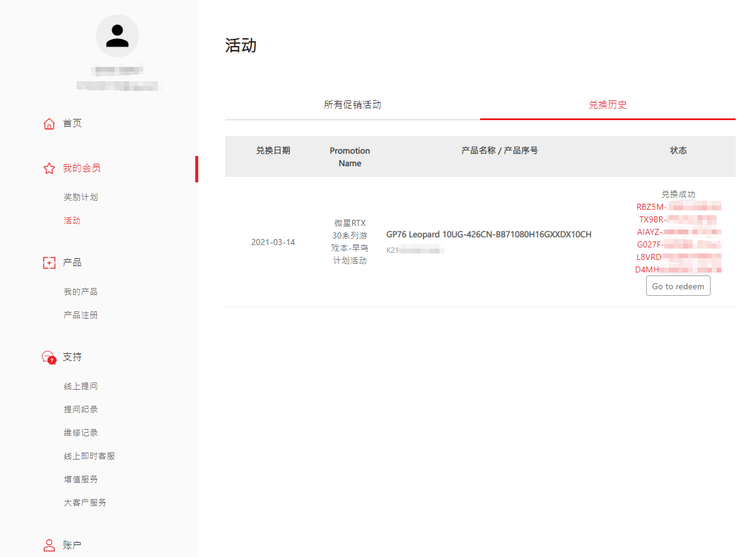Open the 活动 sidebar link
The width and height of the screenshot is (756, 557).
click(72, 221)
